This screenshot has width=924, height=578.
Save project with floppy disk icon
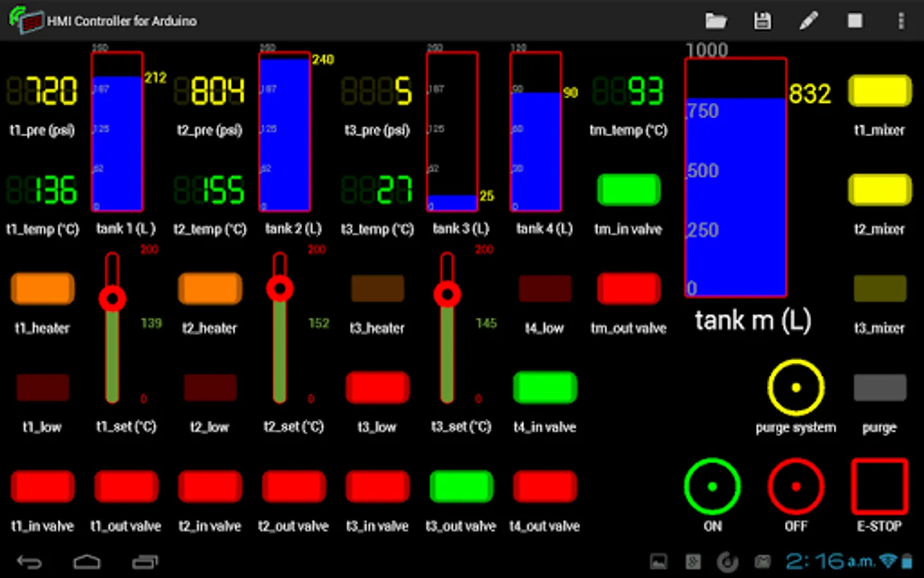[762, 21]
